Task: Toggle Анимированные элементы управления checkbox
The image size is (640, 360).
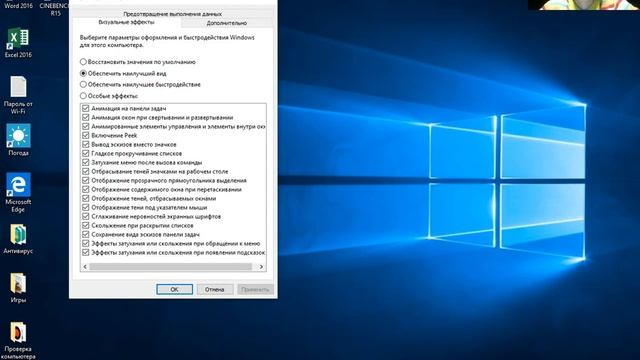Action: (x=86, y=127)
